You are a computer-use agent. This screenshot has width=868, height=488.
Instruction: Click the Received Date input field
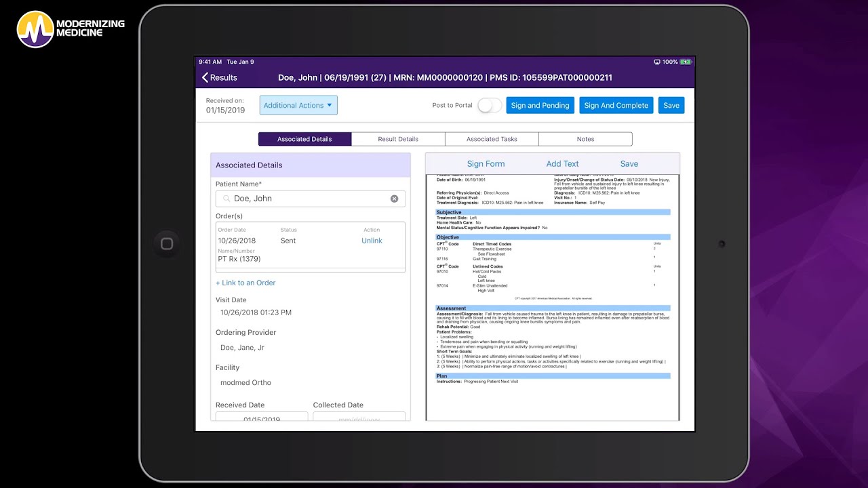pyautogui.click(x=262, y=417)
